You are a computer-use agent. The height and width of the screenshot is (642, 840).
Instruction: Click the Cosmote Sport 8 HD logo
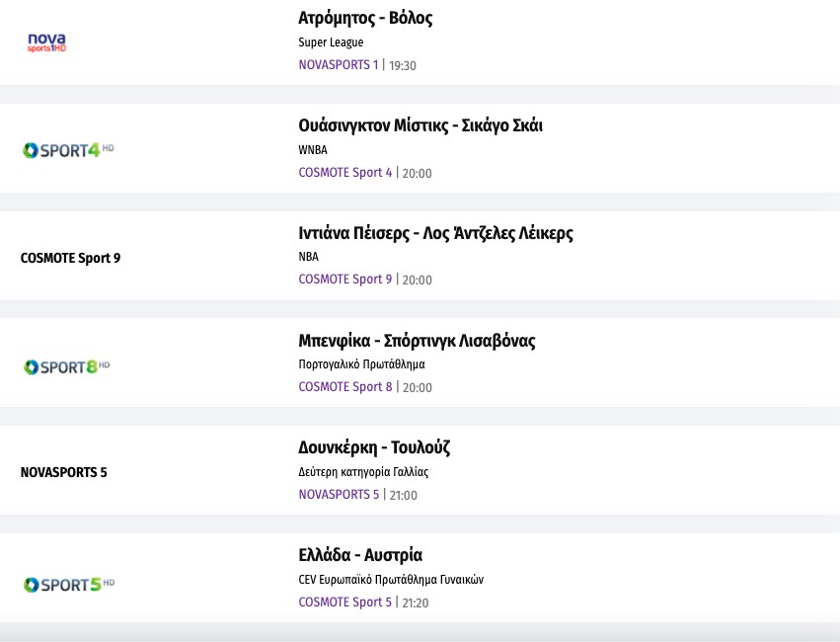tap(66, 366)
